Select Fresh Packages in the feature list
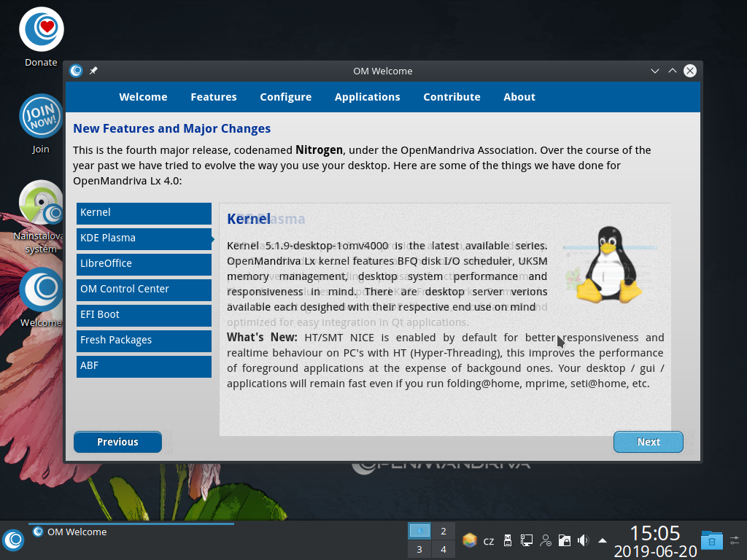This screenshot has height=560, width=747. coord(144,341)
